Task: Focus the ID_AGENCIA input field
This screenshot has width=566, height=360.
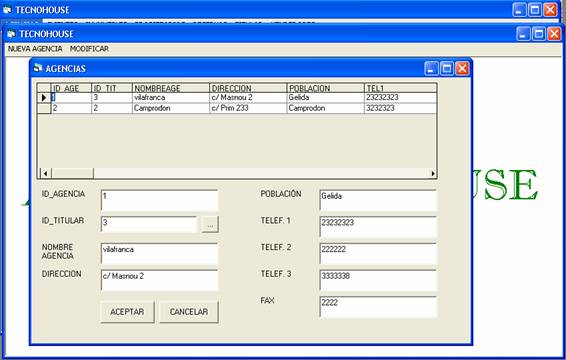Action: coord(160,200)
